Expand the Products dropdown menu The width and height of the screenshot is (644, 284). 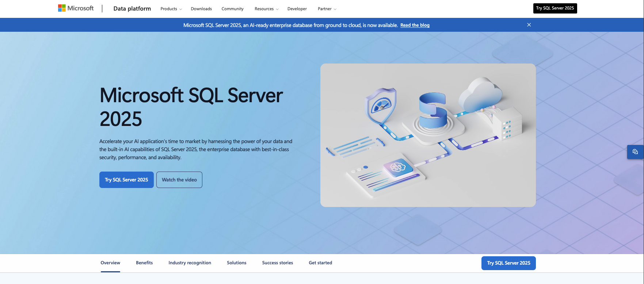[x=171, y=9]
